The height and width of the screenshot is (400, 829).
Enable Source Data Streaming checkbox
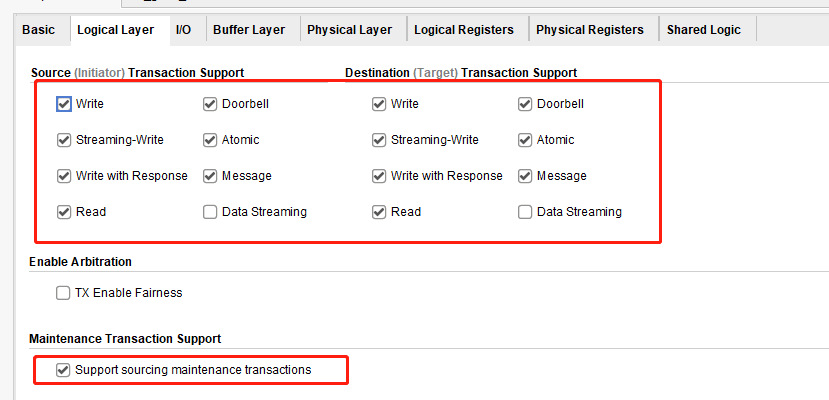(x=210, y=212)
